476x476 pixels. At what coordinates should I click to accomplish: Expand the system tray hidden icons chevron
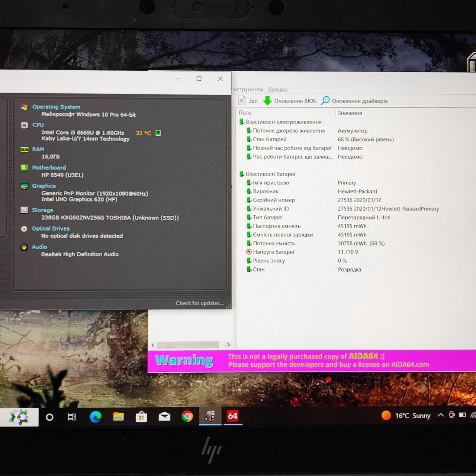pos(441,415)
